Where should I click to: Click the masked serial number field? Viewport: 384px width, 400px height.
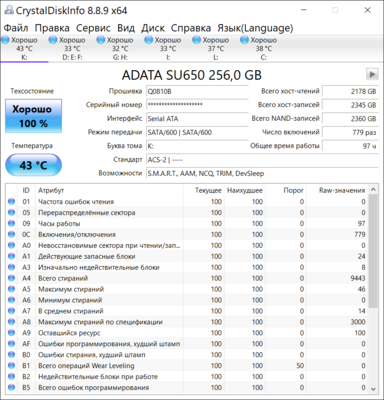pyautogui.click(x=197, y=105)
